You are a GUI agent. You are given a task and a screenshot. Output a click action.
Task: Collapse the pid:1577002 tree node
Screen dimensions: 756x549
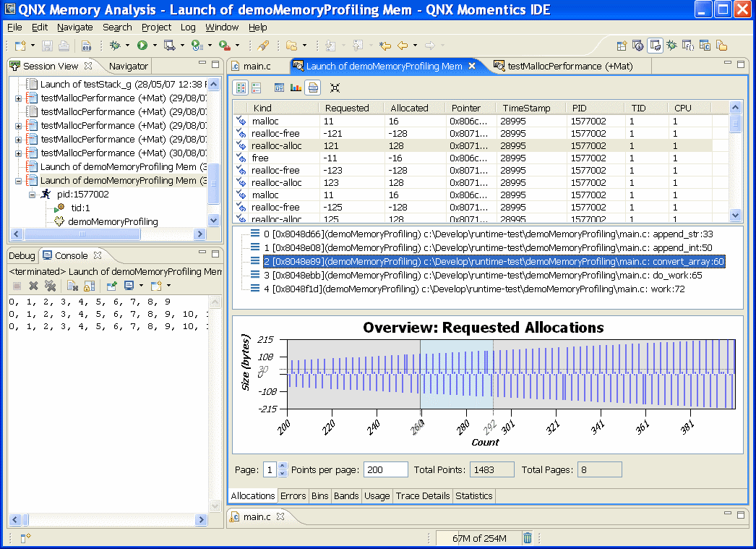(32, 195)
